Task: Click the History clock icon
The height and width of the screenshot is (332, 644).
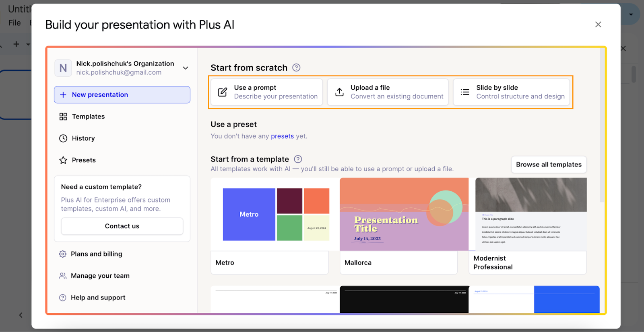Action: (63, 138)
